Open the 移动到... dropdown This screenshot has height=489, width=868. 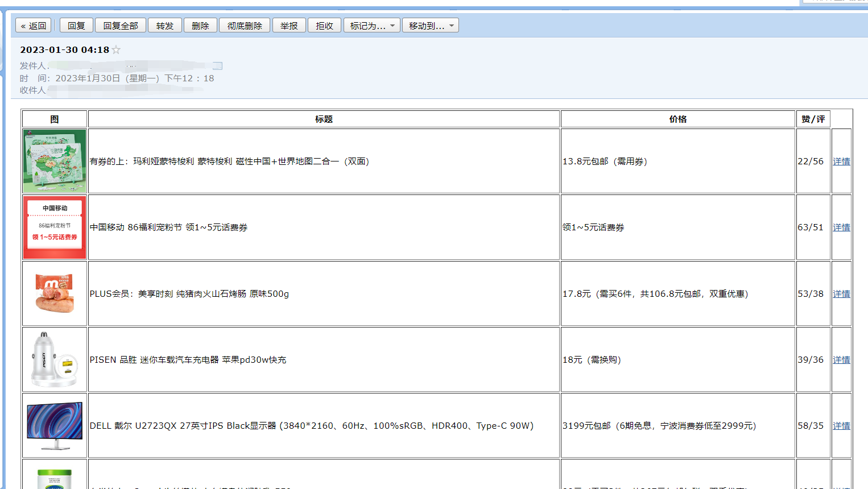pos(431,26)
